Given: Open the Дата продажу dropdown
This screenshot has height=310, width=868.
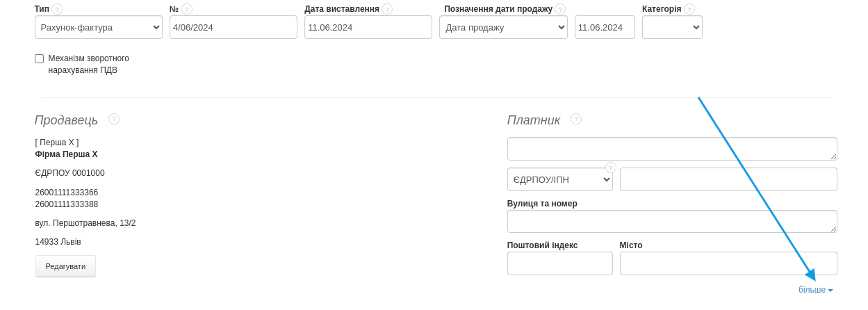Looking at the screenshot, I should pyautogui.click(x=503, y=28).
